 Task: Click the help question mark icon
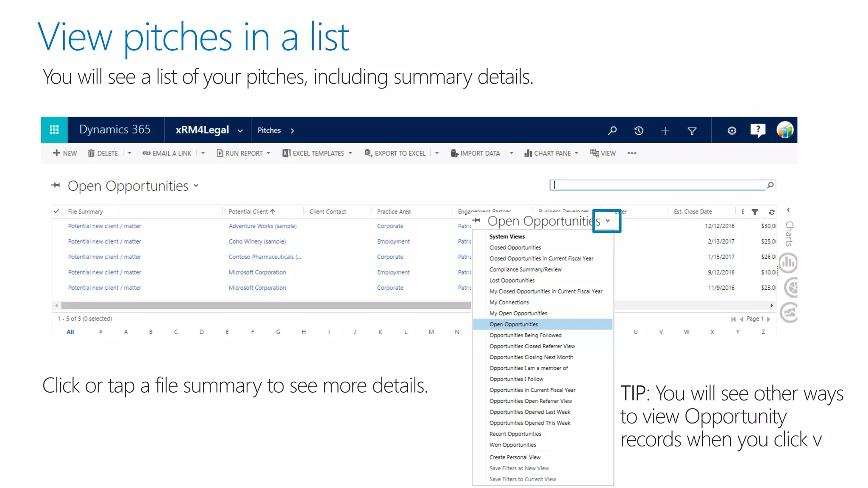pyautogui.click(x=758, y=130)
